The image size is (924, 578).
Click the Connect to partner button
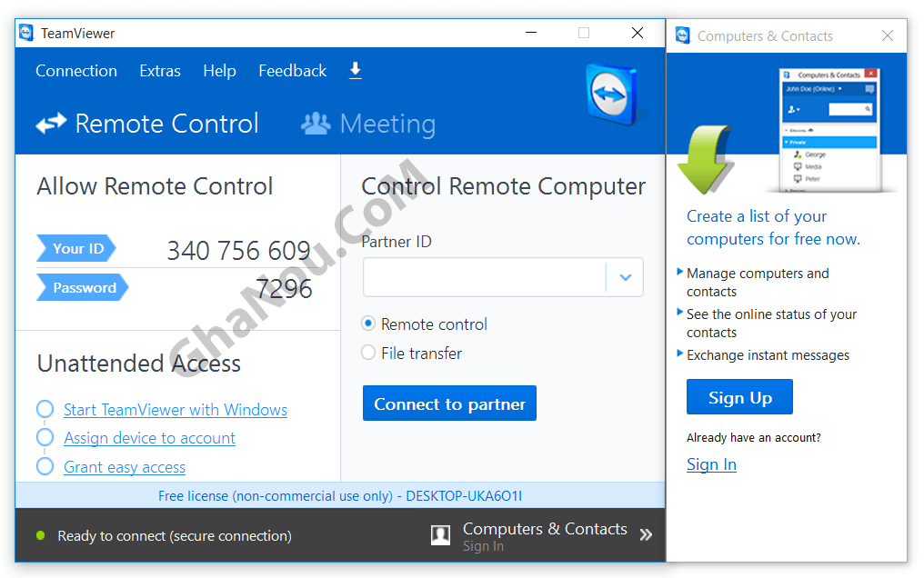[449, 404]
